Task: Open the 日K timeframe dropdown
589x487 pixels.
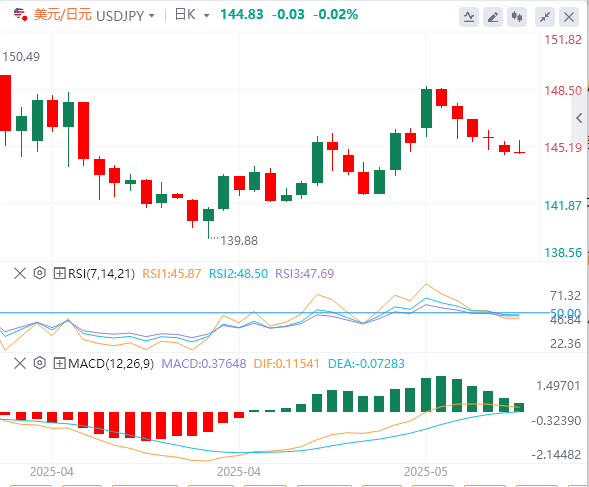Action: tap(206, 16)
